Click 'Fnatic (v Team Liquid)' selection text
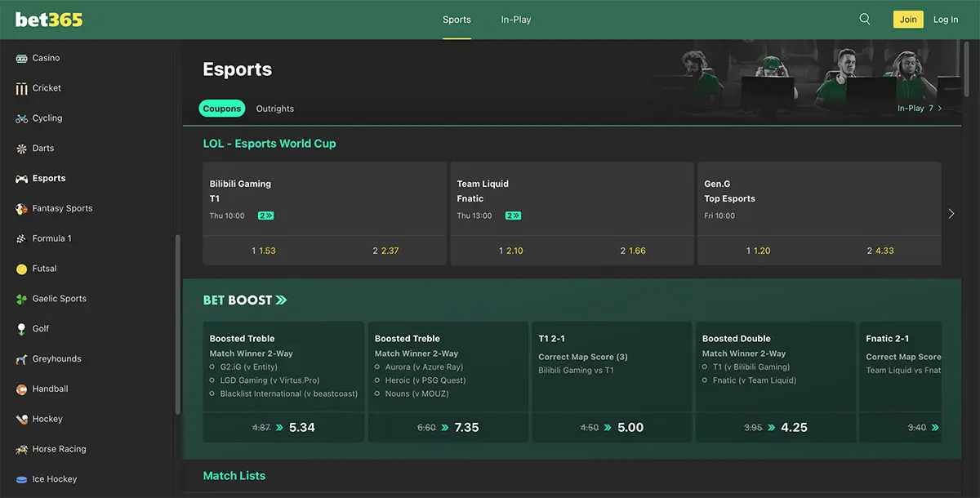 [x=755, y=380]
